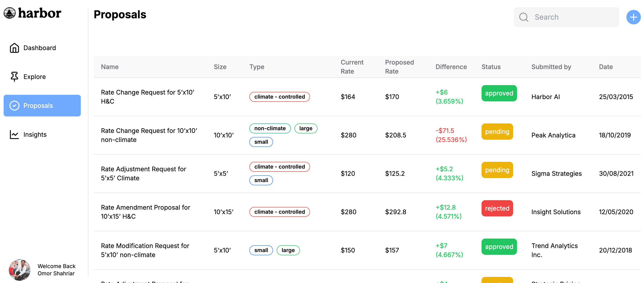Click the Insights chart icon
The height and width of the screenshot is (283, 644).
coord(14,135)
